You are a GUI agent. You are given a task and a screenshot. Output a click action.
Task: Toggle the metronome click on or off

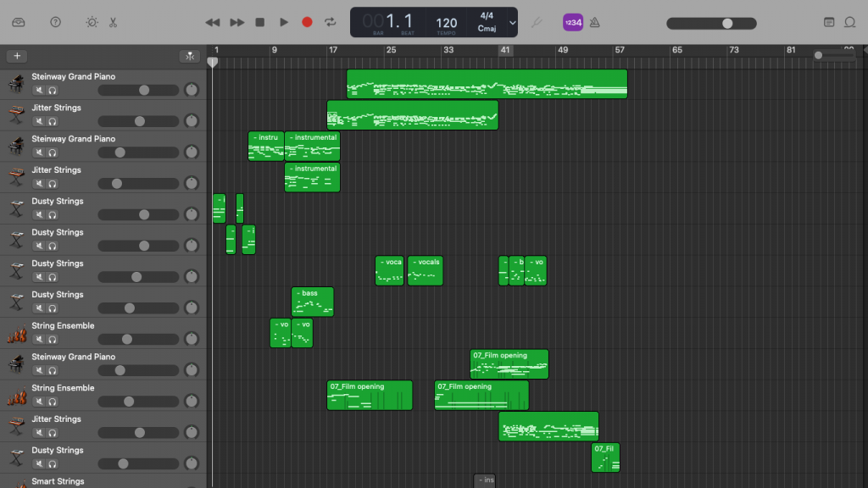[595, 22]
